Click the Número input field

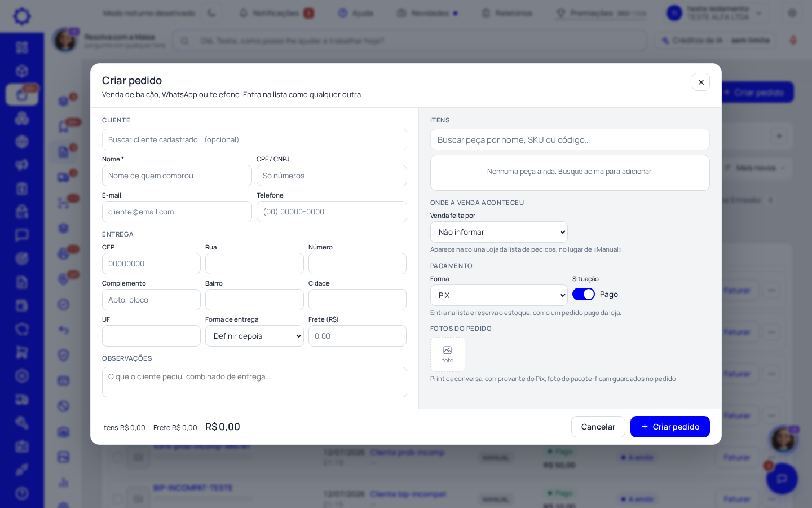[x=358, y=264]
